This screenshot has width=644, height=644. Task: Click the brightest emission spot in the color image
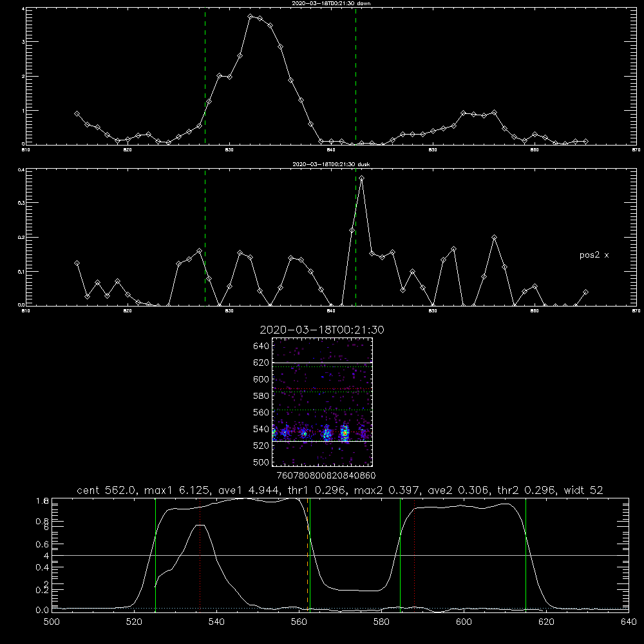345,432
